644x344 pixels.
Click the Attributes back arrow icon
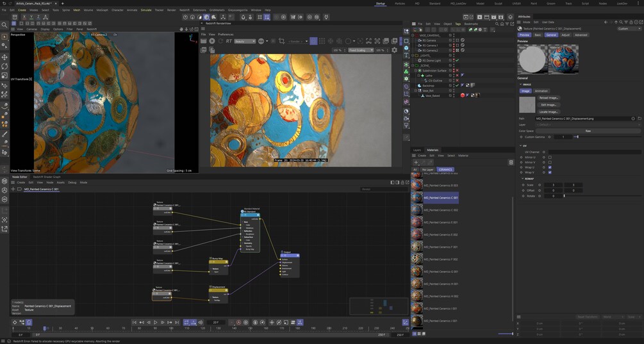pos(606,22)
